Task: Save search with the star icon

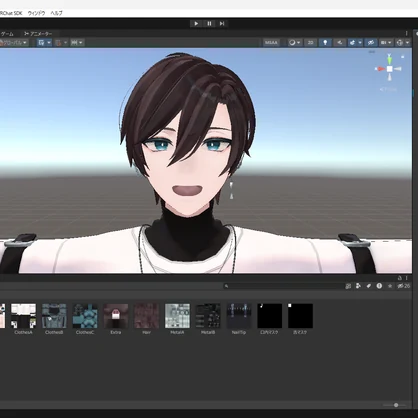Action: (390, 286)
